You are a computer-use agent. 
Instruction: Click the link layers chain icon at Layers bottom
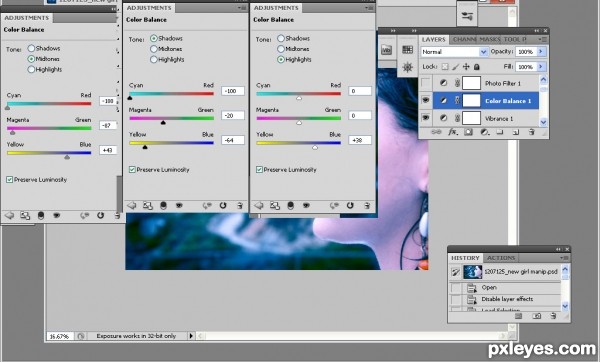click(436, 132)
